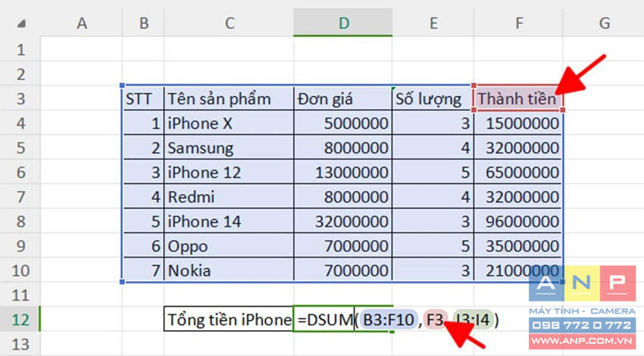Click the STT cell numbered 7
Viewport: 644px width, 356px height.
(143, 270)
